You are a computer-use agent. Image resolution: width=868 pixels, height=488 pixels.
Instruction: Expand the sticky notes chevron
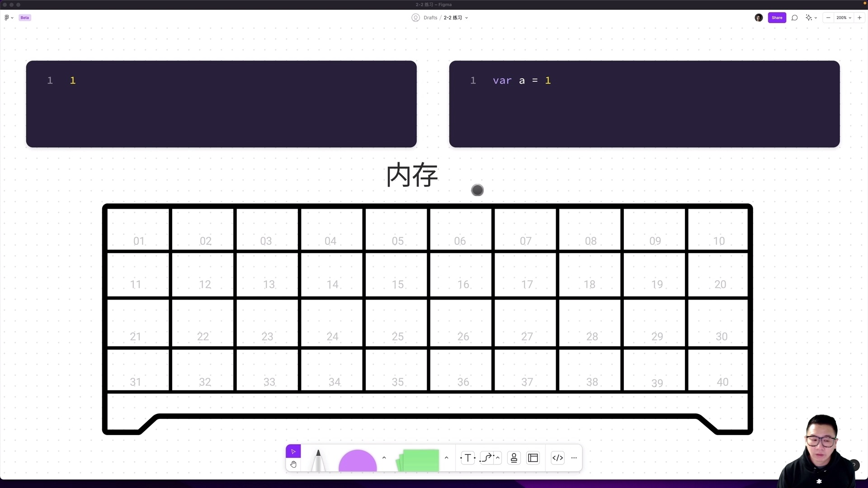446,458
